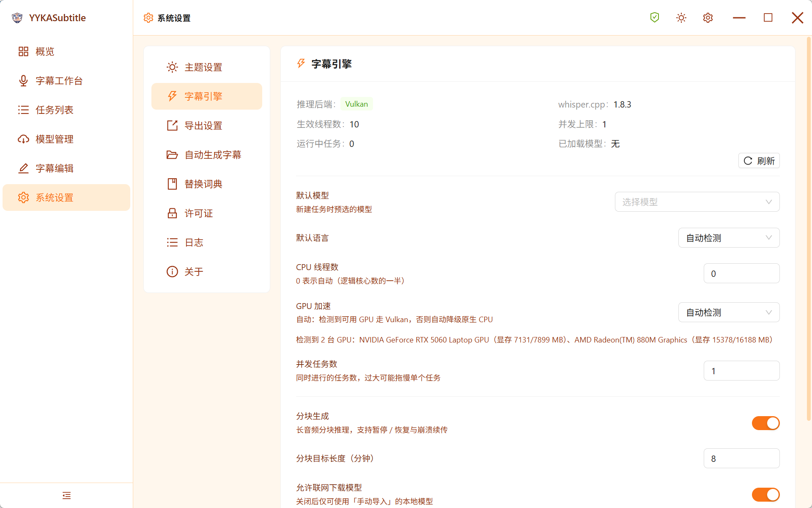The height and width of the screenshot is (508, 812).
Task: Toggle the 允许联网下载模型 switch
Action: click(765, 495)
